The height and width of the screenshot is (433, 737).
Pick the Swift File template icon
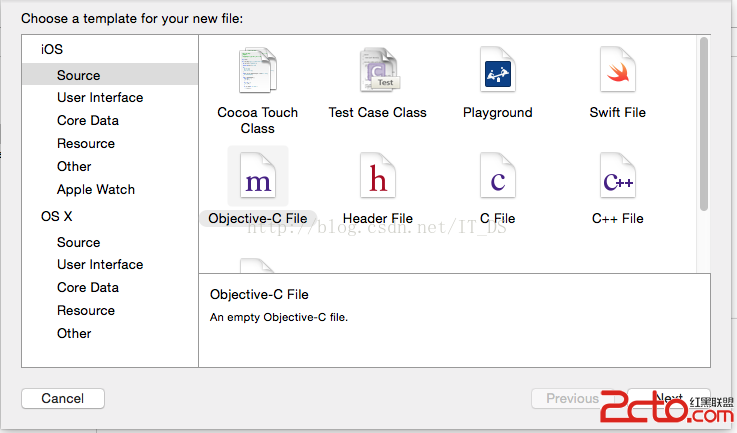click(617, 71)
